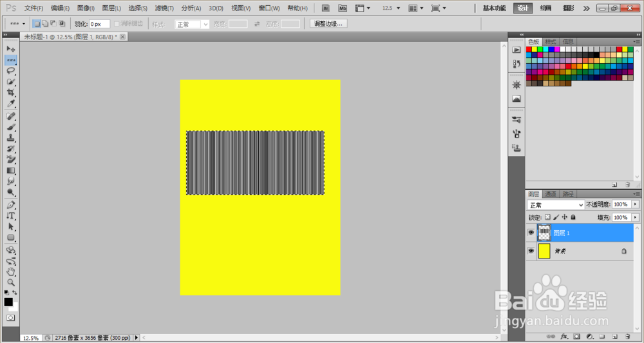Image resolution: width=644 pixels, height=343 pixels.
Task: Launch Adobe Bridge with Br icon
Action: pyautogui.click(x=325, y=8)
